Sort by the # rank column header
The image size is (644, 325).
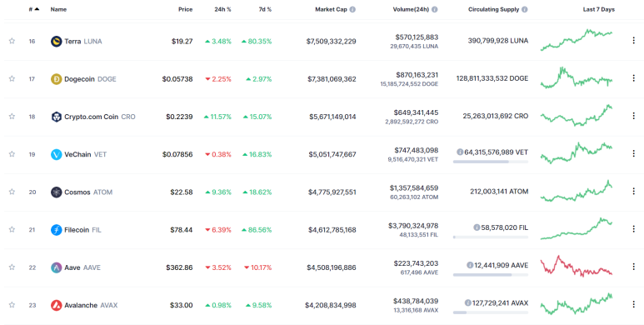coord(33,9)
